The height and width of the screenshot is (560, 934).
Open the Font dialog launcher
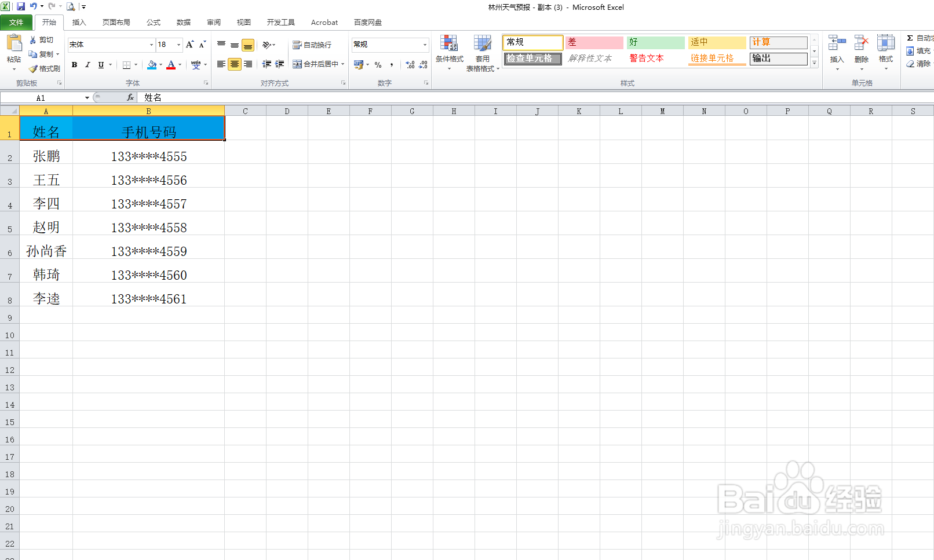(206, 83)
